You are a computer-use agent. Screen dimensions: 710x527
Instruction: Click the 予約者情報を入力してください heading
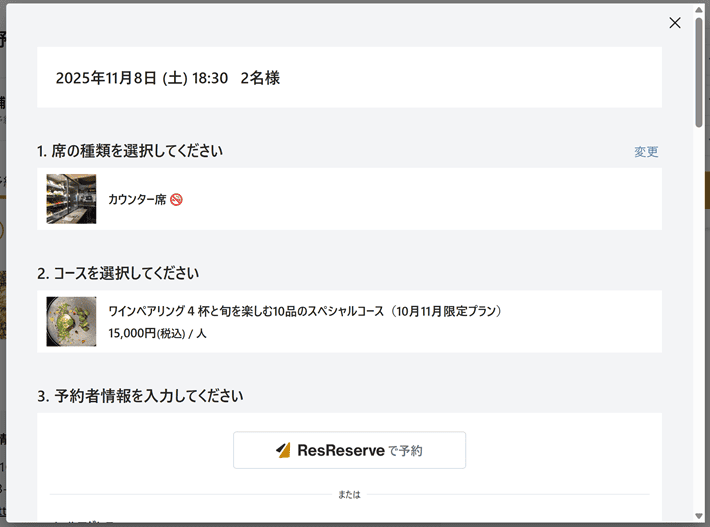[x=140, y=396]
